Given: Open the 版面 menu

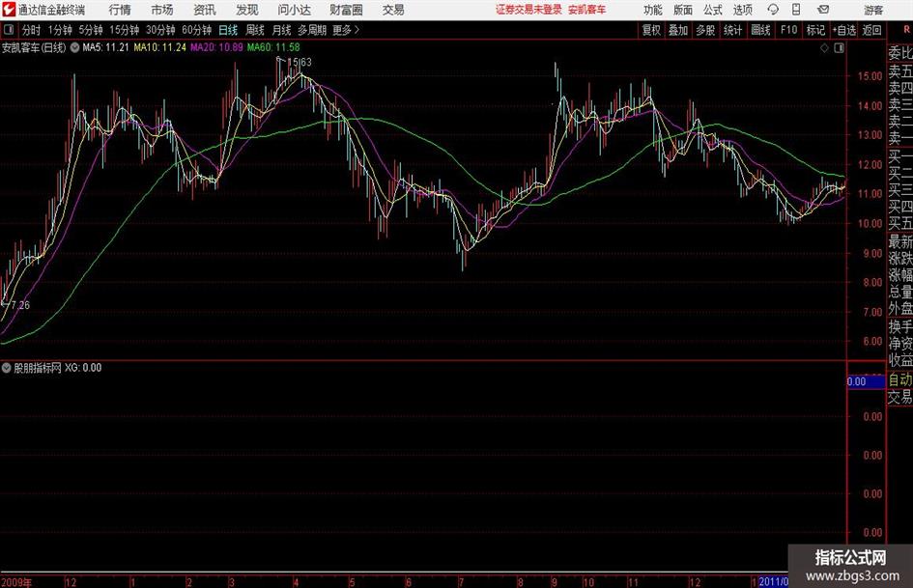Looking at the screenshot, I should point(682,10).
